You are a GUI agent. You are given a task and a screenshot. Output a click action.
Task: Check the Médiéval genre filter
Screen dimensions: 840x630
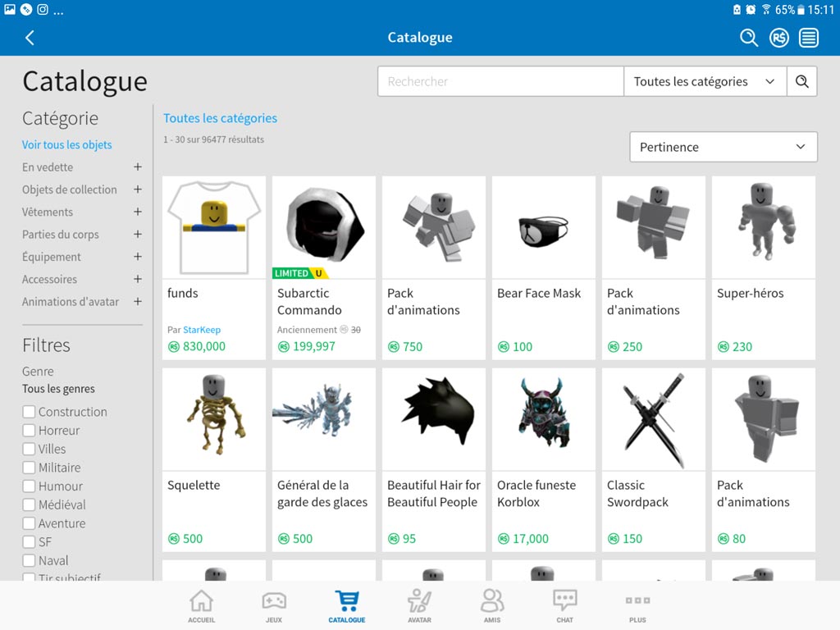(29, 504)
